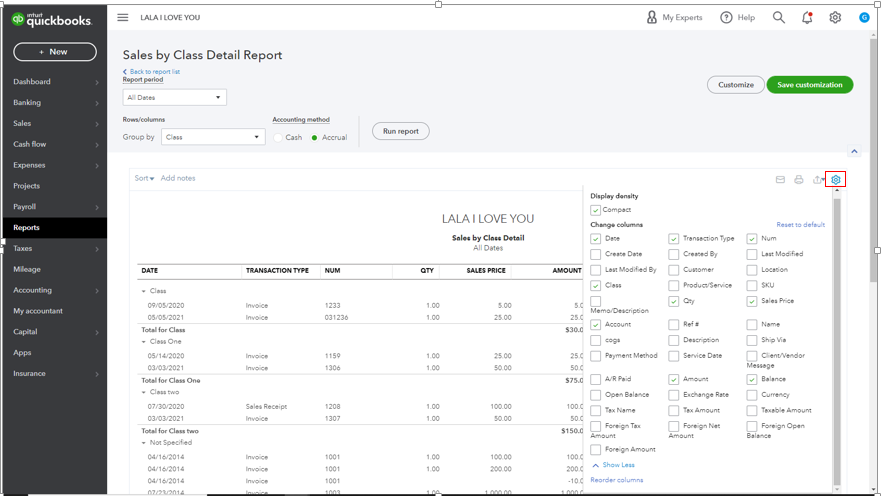
Task: Select the Cash accounting method
Action: pos(278,138)
